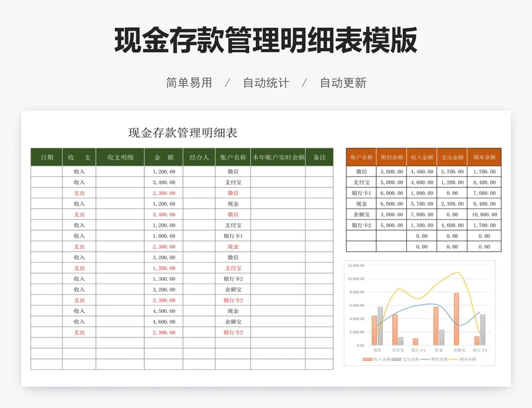Click 银行卡1 row label in summary table
This screenshot has height=408, width=532.
[361, 193]
